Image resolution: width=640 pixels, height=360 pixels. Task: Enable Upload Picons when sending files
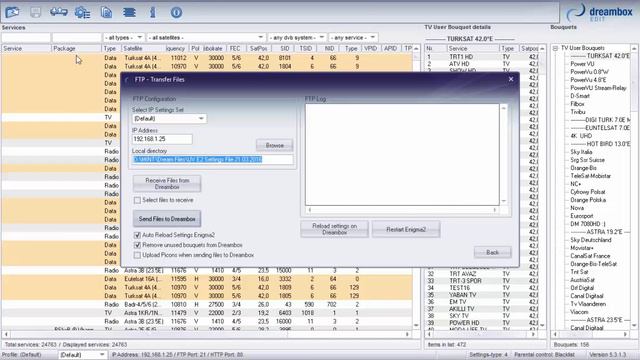(x=137, y=255)
